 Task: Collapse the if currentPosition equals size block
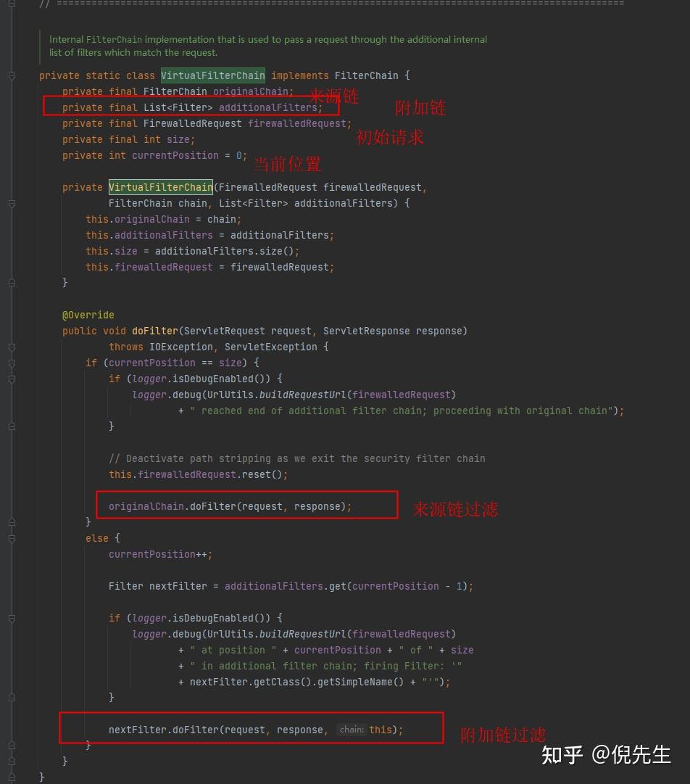pyautogui.click(x=11, y=363)
